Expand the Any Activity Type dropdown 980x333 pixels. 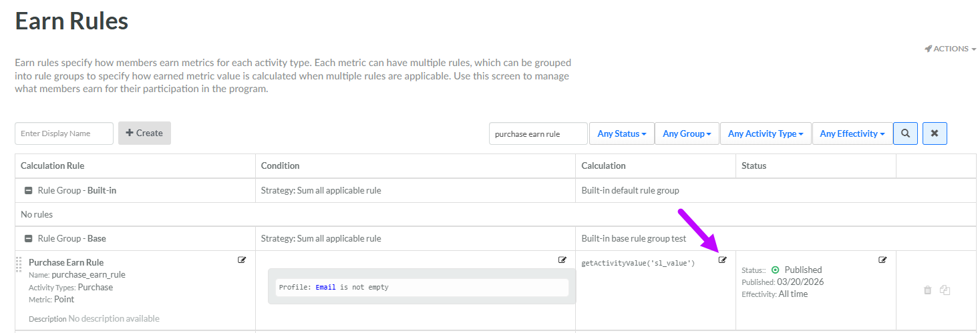pyautogui.click(x=766, y=133)
